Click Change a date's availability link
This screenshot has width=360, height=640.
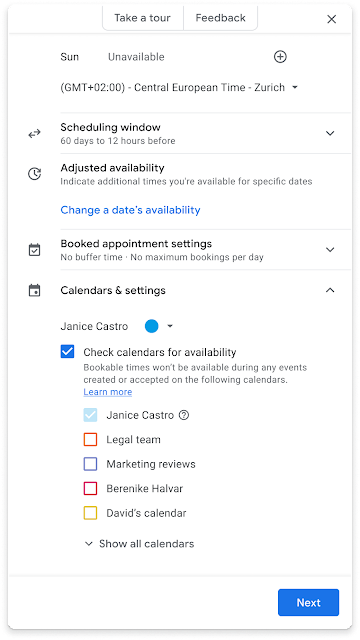(x=130, y=210)
